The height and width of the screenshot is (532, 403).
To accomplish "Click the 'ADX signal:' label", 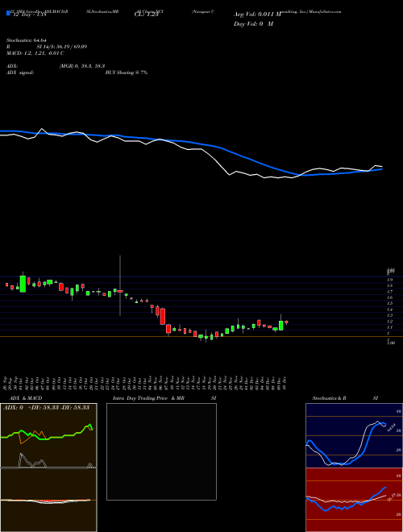I will [x=20, y=73].
